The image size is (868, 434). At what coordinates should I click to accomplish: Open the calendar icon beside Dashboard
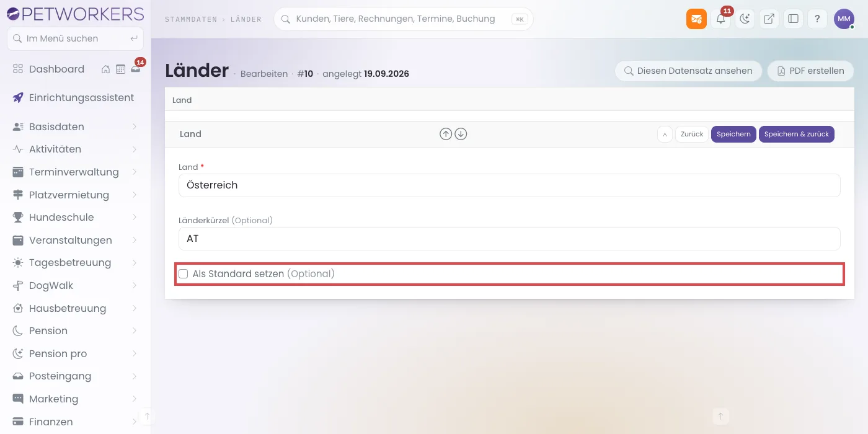pos(121,69)
